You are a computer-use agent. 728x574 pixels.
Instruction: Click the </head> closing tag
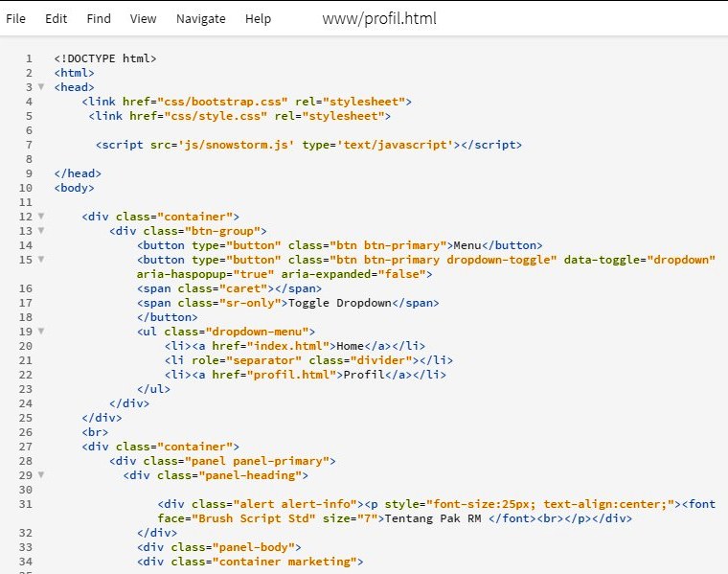[x=78, y=173]
